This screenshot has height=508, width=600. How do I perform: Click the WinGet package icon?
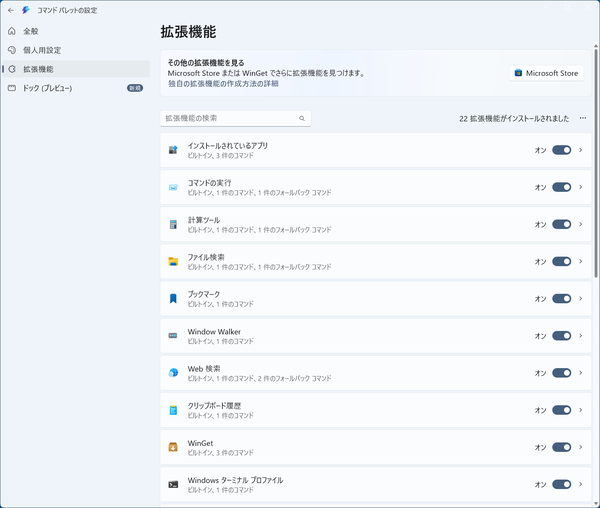coord(173,447)
